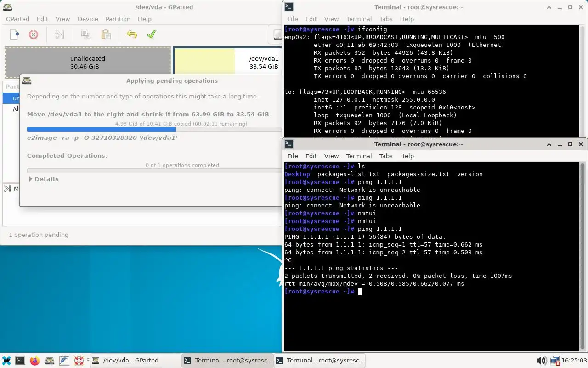Click the ping terminal's vertical scrollbar
Viewport: 588px width, 368px height.
coord(583,256)
